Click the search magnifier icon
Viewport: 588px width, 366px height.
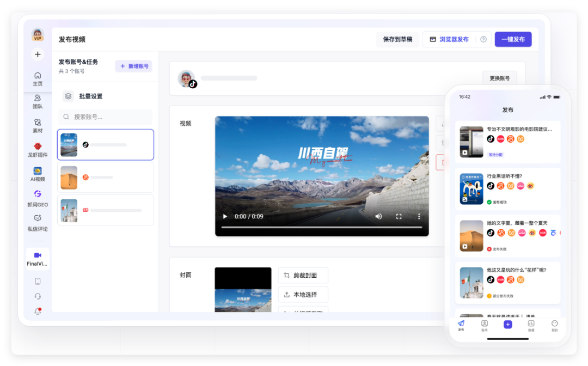(66, 117)
